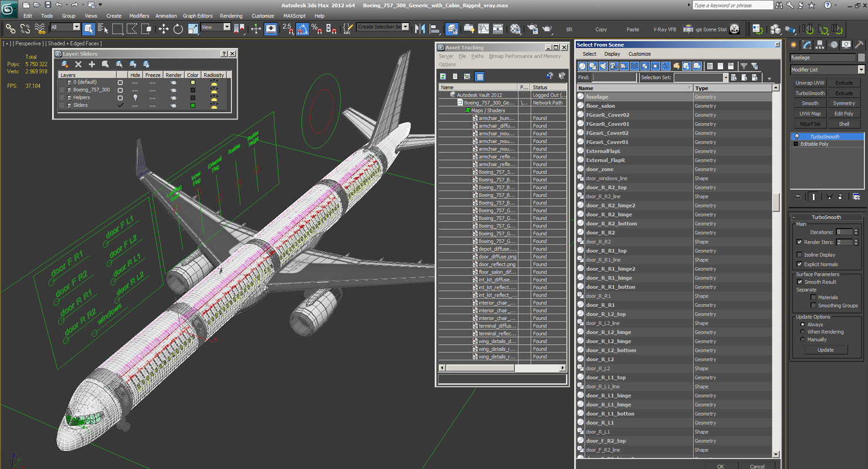Open Display menu in Select From Scene
Image resolution: width=868 pixels, height=469 pixels.
pyautogui.click(x=612, y=54)
